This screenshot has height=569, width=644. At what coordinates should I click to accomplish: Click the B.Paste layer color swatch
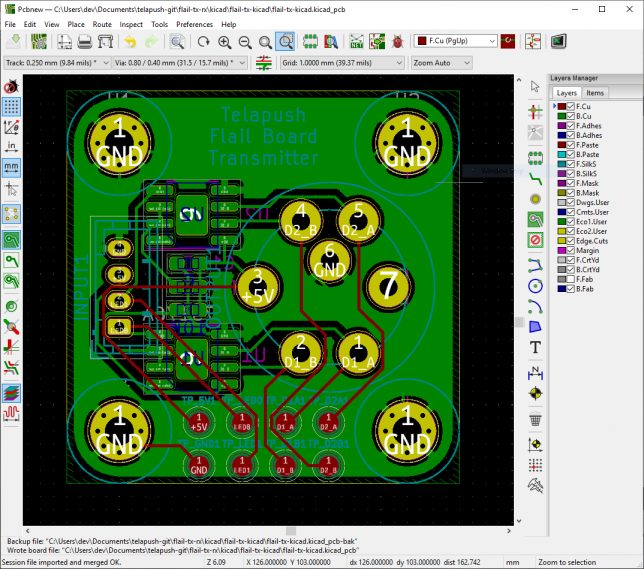(561, 154)
